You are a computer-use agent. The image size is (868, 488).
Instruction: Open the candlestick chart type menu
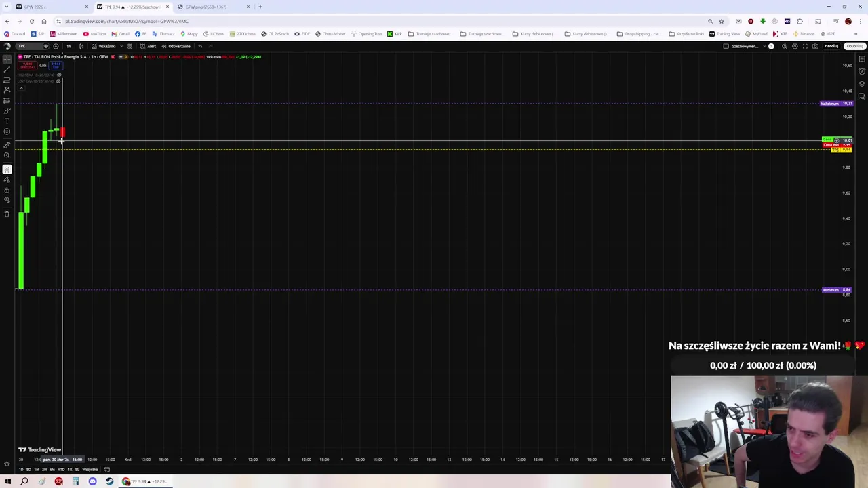click(81, 46)
